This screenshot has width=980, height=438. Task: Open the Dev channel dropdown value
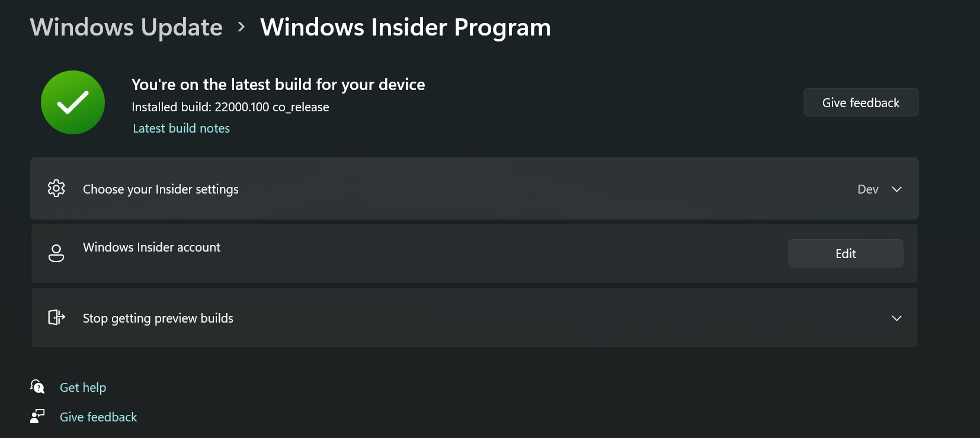868,189
